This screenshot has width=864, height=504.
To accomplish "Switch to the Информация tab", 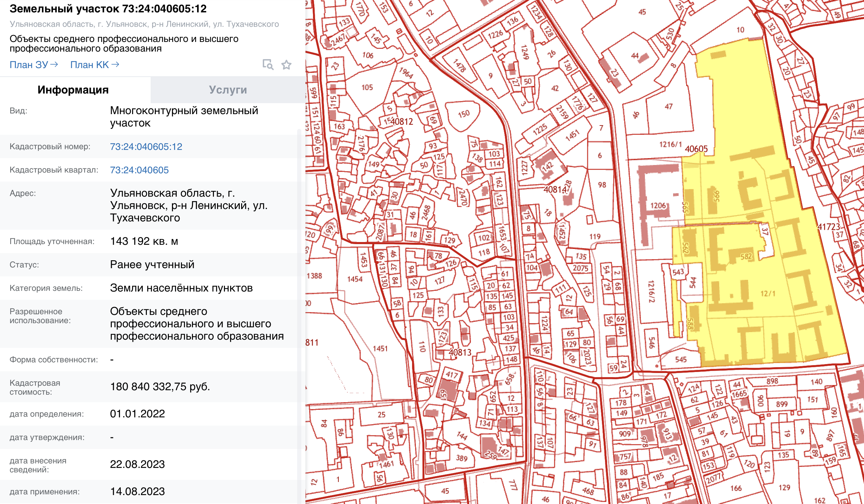I will pos(73,90).
